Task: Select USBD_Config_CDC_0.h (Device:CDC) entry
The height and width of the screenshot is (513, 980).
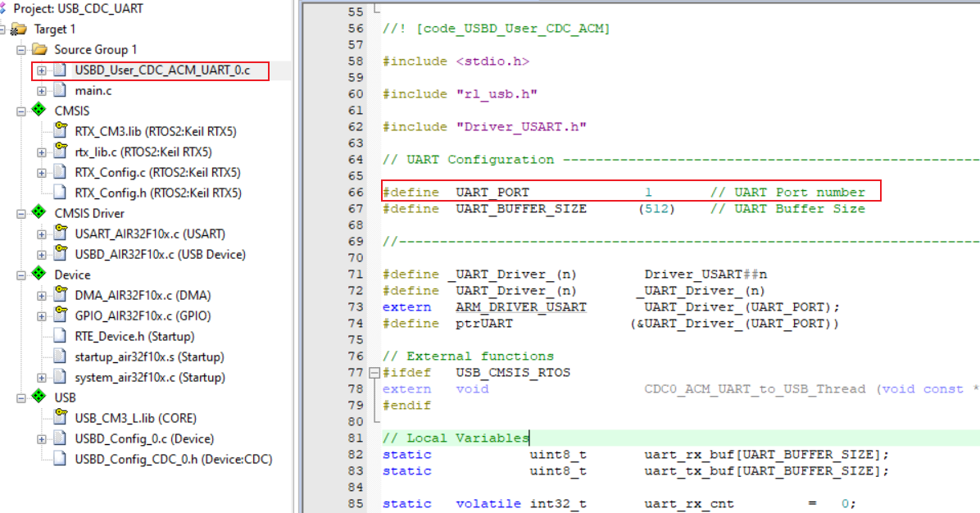Action: coord(174,459)
